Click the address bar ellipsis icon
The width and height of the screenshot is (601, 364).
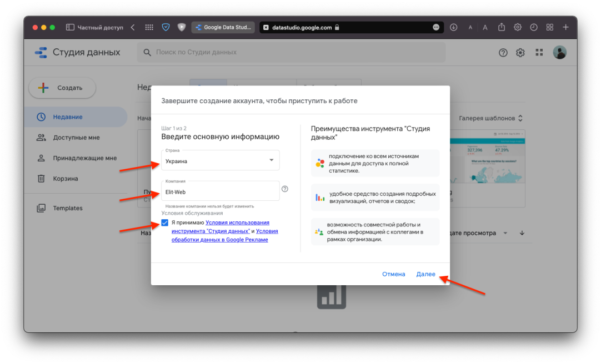point(436,27)
